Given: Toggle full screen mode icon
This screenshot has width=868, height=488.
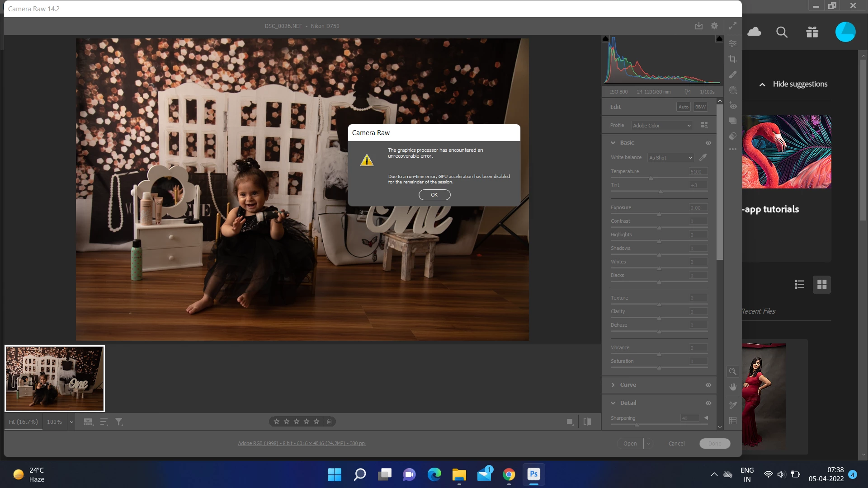Looking at the screenshot, I should 733,26.
